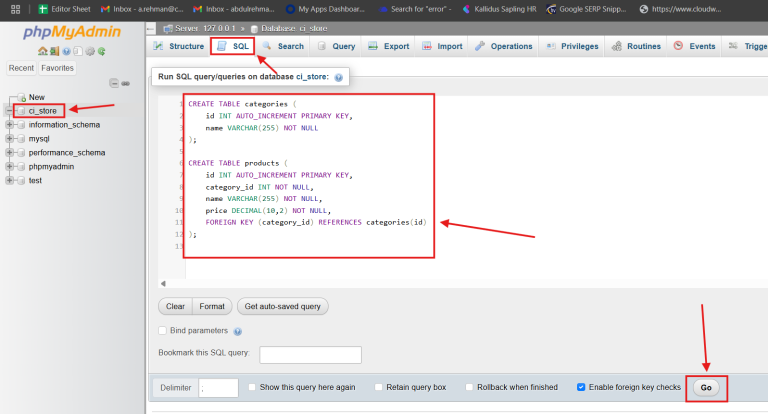Open Editor Sheet bookmark

click(65, 9)
